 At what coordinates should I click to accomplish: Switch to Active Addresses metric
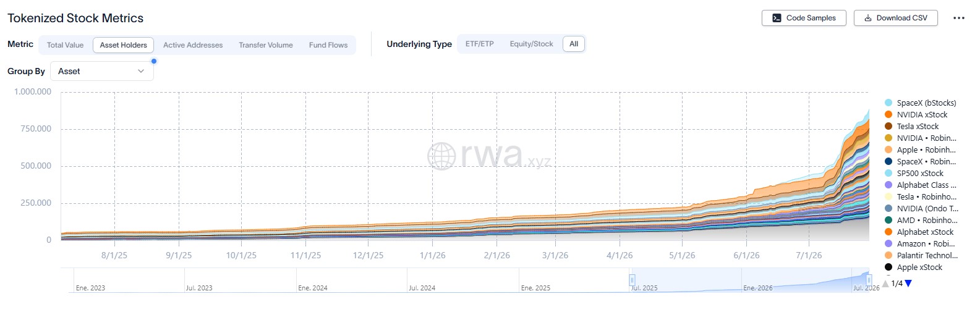pos(193,45)
